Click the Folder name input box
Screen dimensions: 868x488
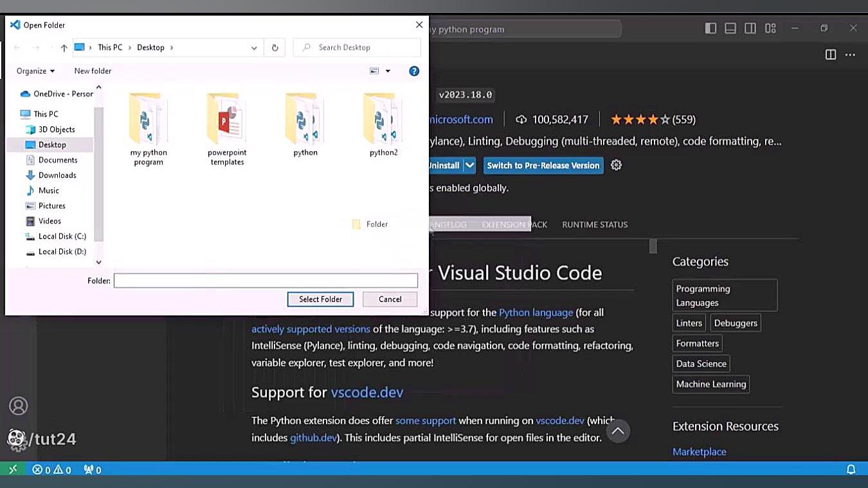click(266, 280)
